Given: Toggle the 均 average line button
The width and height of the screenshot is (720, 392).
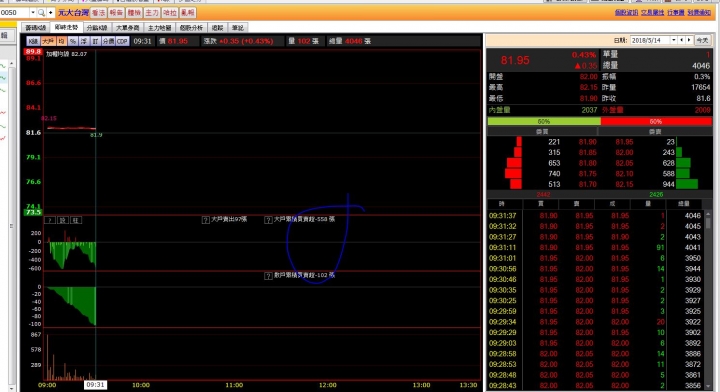Looking at the screenshot, I should (61, 41).
